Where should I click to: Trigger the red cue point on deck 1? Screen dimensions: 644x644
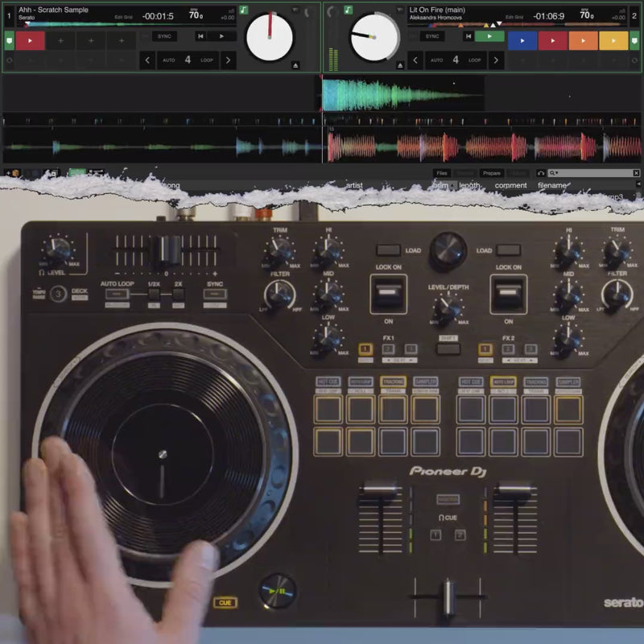[x=30, y=41]
